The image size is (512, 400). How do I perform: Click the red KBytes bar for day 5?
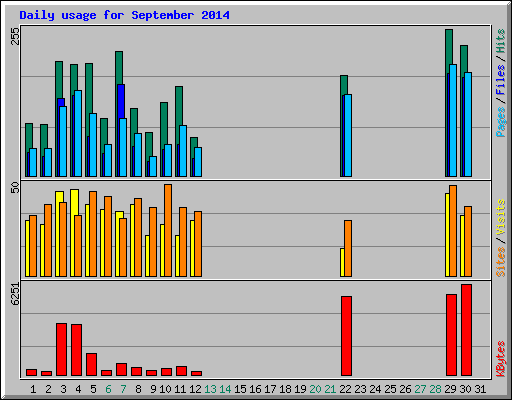tap(91, 364)
